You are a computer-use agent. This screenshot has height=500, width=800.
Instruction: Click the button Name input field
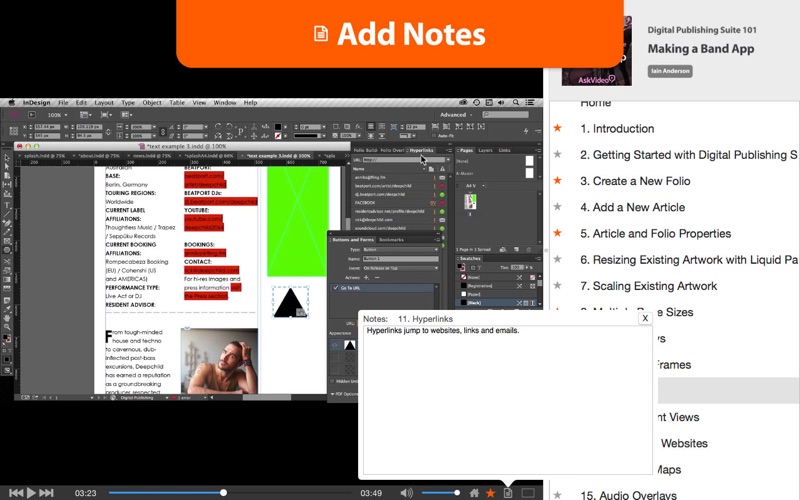pyautogui.click(x=400, y=259)
